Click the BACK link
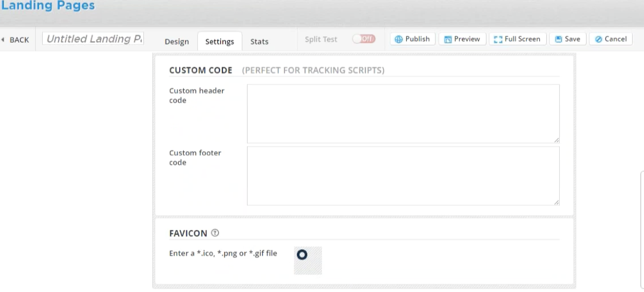Image resolution: width=644 pixels, height=292 pixels. (x=19, y=40)
